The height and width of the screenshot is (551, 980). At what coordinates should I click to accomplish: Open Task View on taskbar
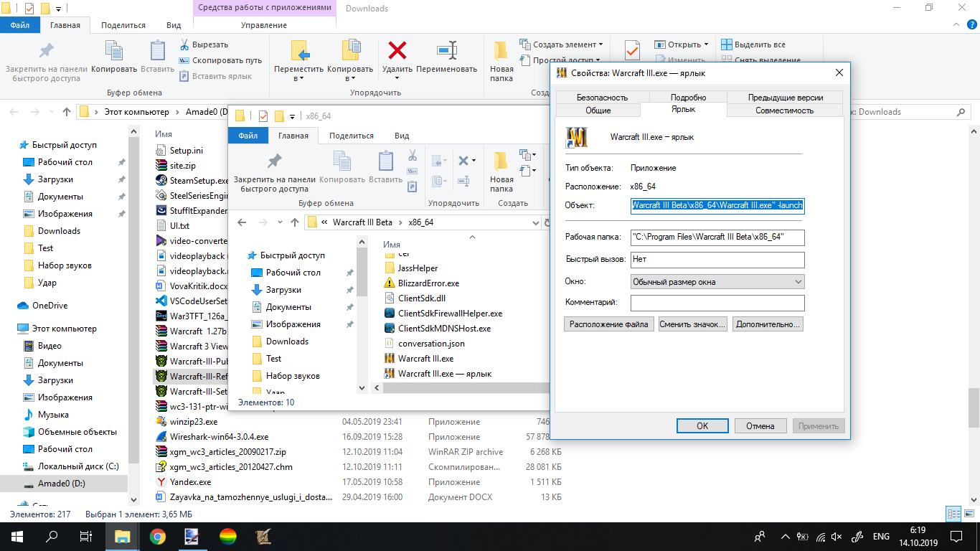(x=86, y=536)
